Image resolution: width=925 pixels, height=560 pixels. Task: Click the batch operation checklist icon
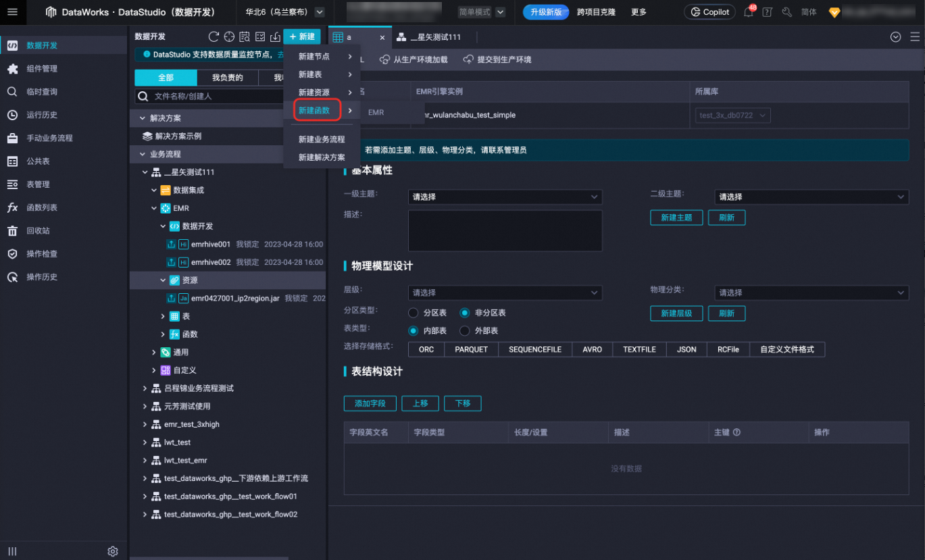pos(260,36)
